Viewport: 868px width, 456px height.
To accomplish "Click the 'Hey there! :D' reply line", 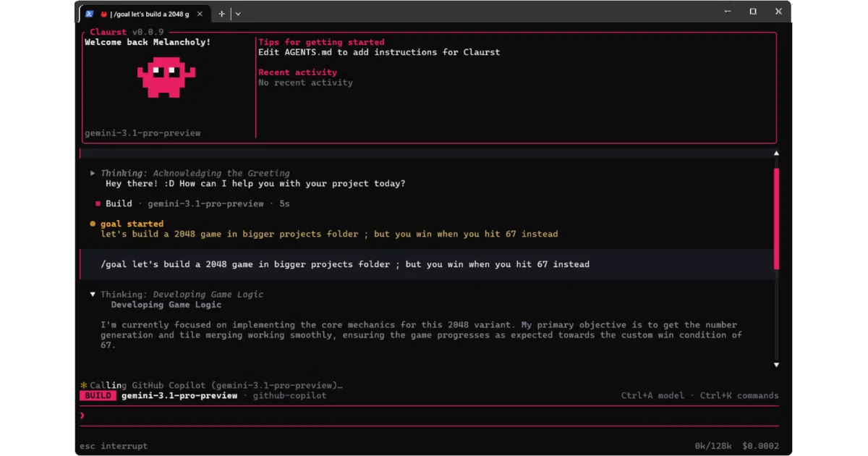I will click(255, 183).
